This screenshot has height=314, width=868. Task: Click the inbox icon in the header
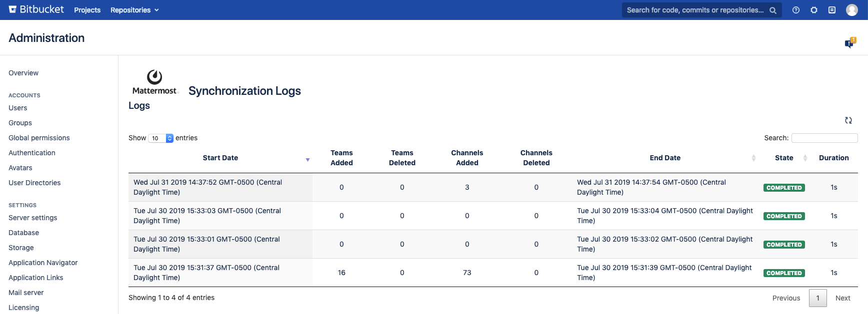click(832, 10)
